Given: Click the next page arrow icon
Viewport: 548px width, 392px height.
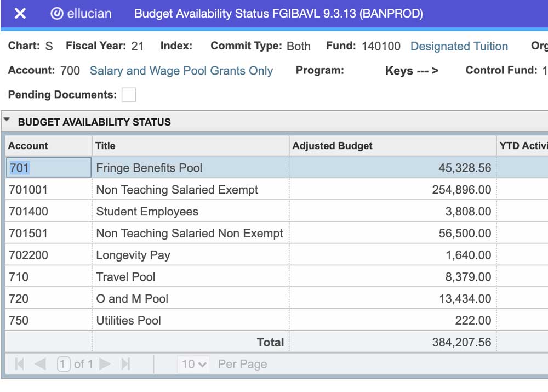Looking at the screenshot, I should 105,363.
